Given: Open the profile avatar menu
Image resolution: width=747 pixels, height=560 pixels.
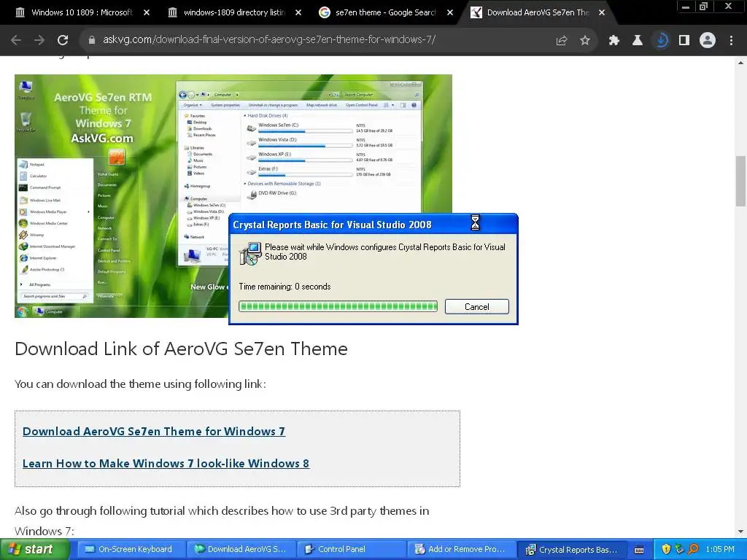Looking at the screenshot, I should click(708, 41).
